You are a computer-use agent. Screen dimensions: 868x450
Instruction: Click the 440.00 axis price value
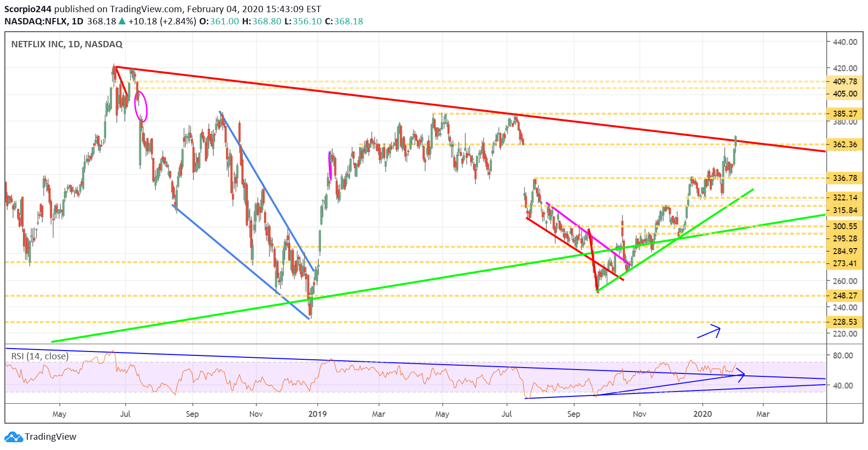click(x=845, y=42)
